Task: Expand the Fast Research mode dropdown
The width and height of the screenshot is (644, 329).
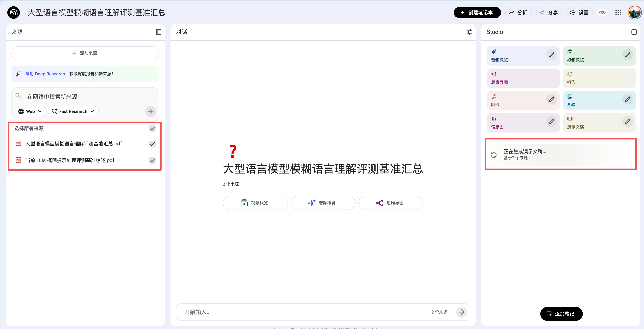Action: pyautogui.click(x=73, y=111)
